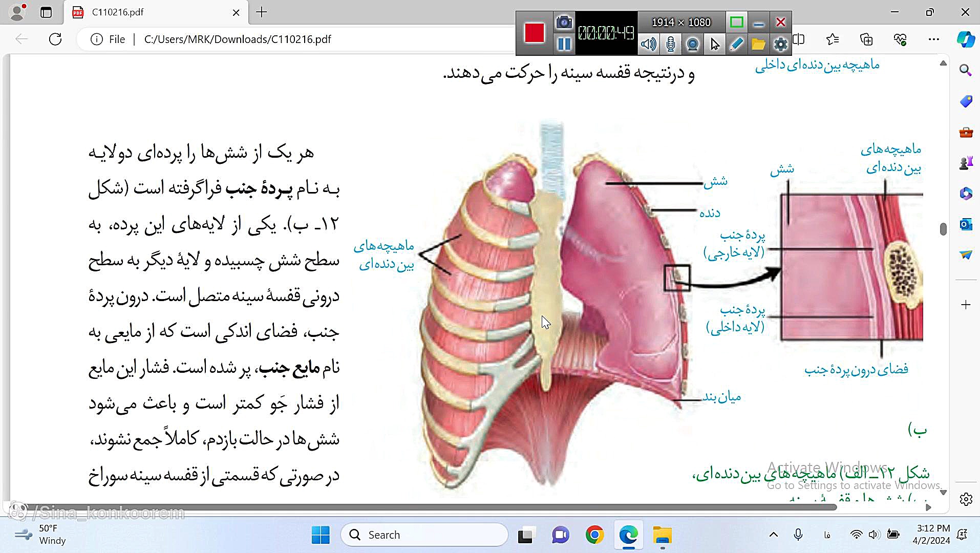Open Games chess icon in the Edge sidebar
The image size is (980, 553).
click(x=966, y=163)
